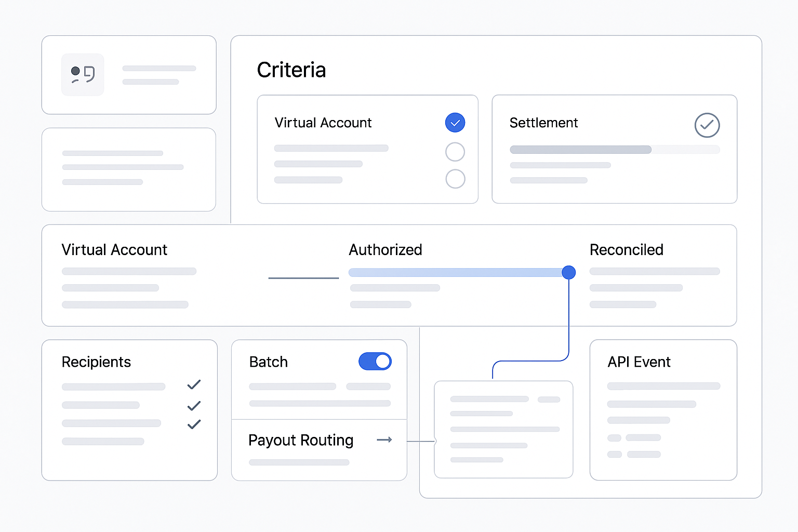
Task: Click the Payout Routing arrow icon
Action: pos(384,440)
